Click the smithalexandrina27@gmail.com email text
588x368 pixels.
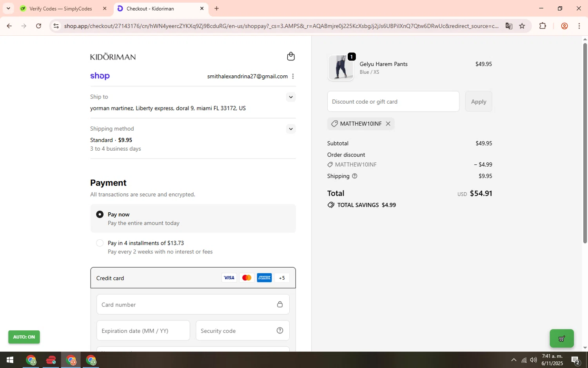click(x=247, y=77)
